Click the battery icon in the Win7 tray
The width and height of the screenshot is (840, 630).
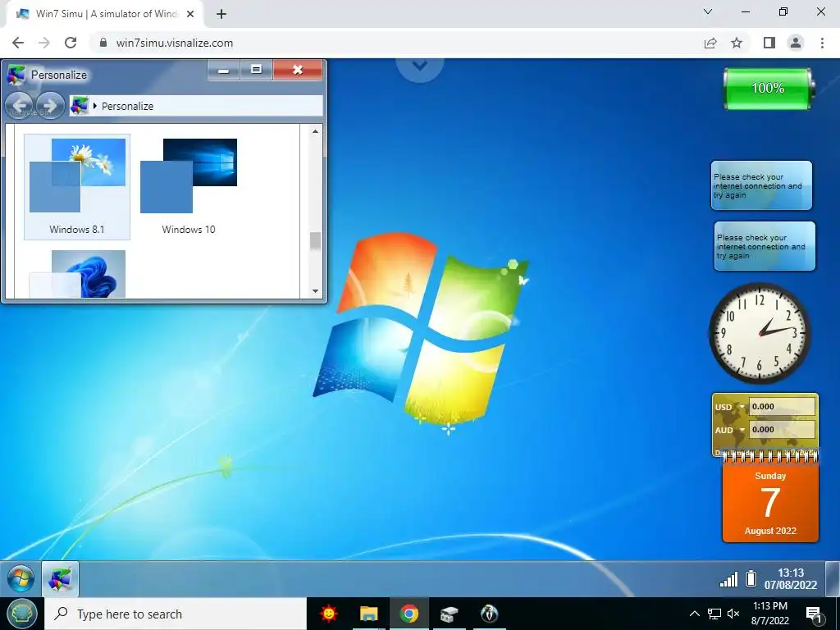(751, 578)
